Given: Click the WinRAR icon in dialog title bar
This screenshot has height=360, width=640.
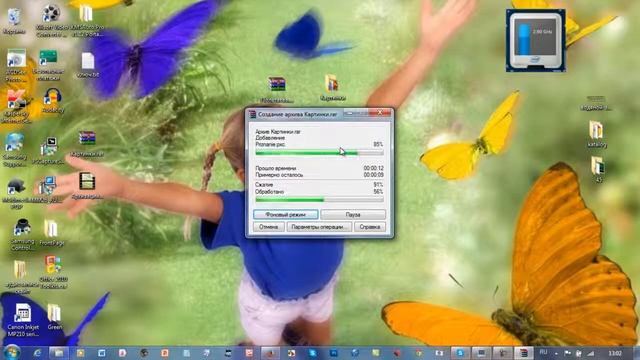Looking at the screenshot, I should [253, 114].
